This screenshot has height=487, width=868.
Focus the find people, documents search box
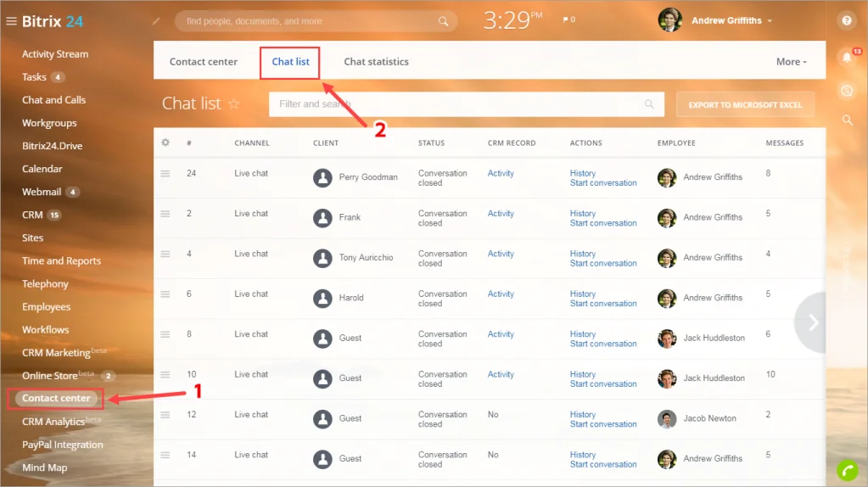(316, 21)
